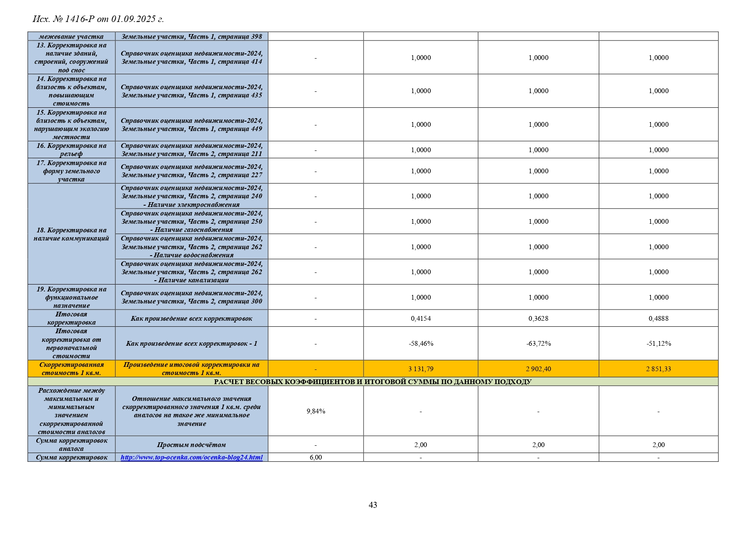This screenshot has width=756, height=535.
Task: Click the 'РАСЧЕТ ВЕСОВЫХ КОЭФФИЦИЕНТОВ' section heading
Action: (x=373, y=382)
